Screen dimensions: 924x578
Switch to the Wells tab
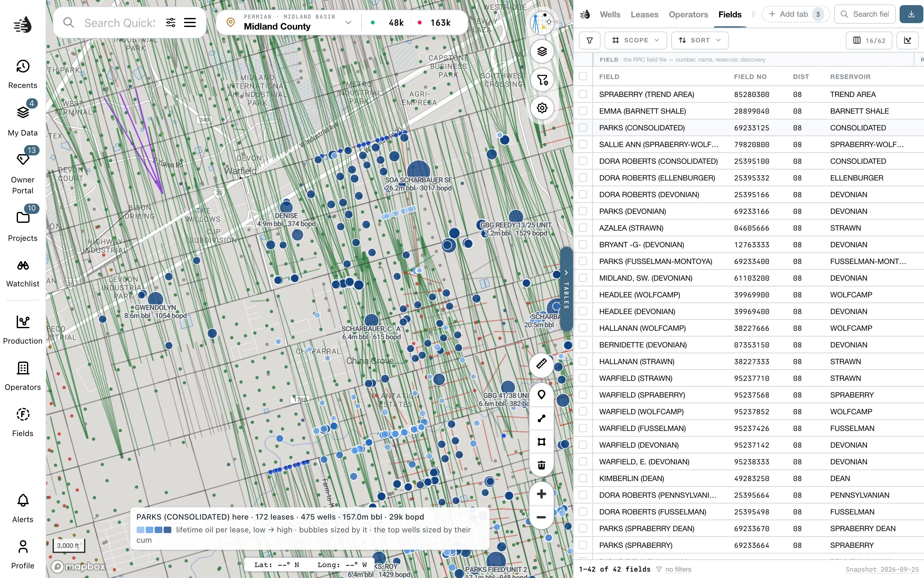coord(610,14)
